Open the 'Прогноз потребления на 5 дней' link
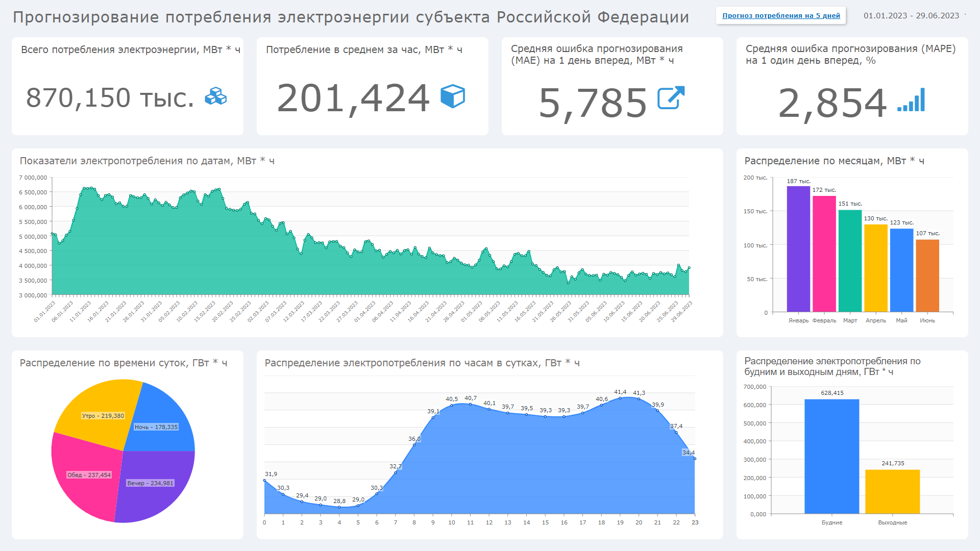Image resolution: width=980 pixels, height=551 pixels. pos(781,15)
